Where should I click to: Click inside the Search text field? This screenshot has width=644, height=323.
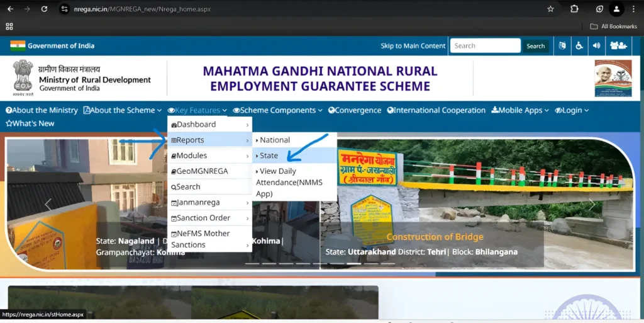pos(485,46)
